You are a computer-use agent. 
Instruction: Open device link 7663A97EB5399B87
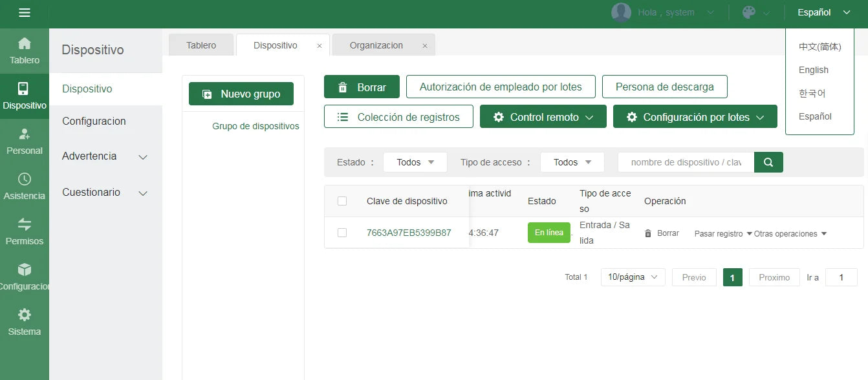pyautogui.click(x=409, y=233)
